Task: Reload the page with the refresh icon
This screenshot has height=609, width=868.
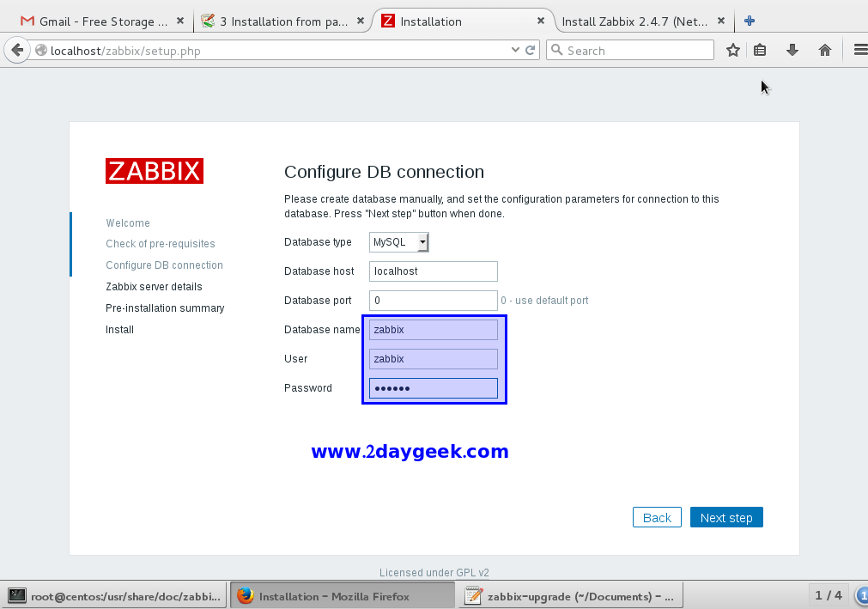Action: [531, 51]
